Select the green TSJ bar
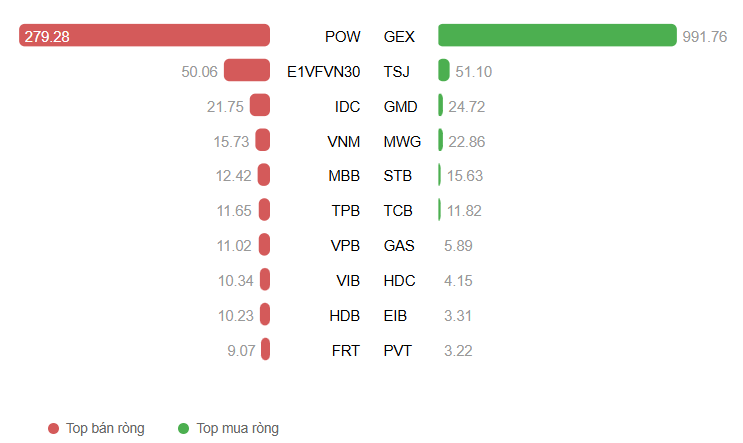Image resolution: width=743 pixels, height=443 pixels. 444,71
